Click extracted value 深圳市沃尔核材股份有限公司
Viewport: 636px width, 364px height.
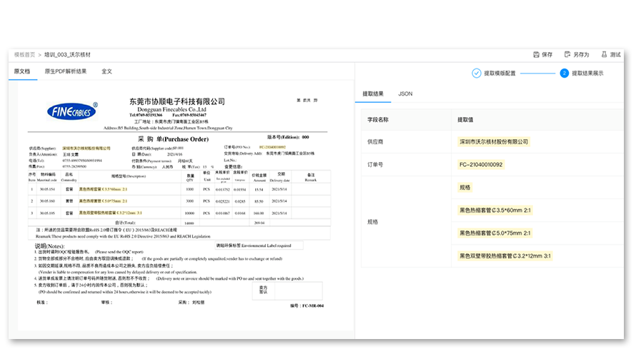(x=494, y=142)
